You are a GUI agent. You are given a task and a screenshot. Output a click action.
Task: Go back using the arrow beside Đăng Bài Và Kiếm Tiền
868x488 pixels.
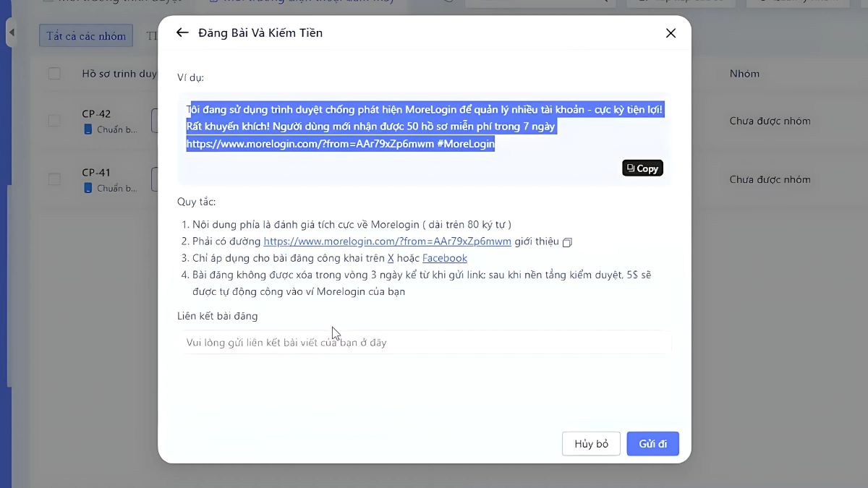[182, 33]
